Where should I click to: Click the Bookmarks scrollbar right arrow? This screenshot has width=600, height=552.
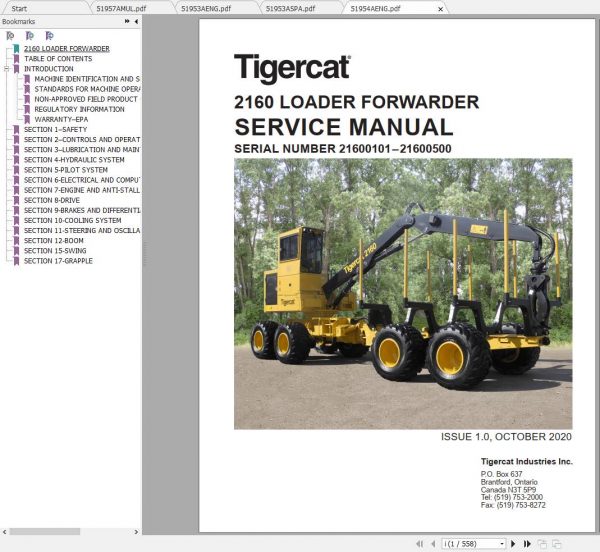[136, 532]
